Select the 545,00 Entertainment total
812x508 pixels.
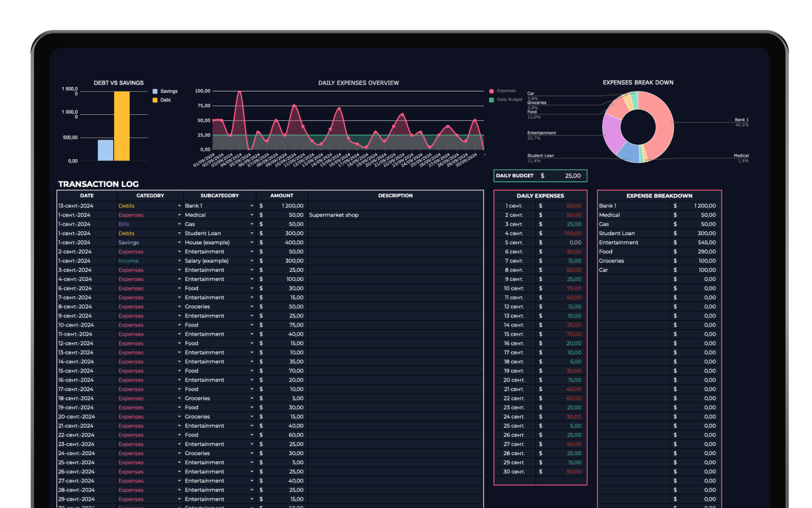(706, 242)
